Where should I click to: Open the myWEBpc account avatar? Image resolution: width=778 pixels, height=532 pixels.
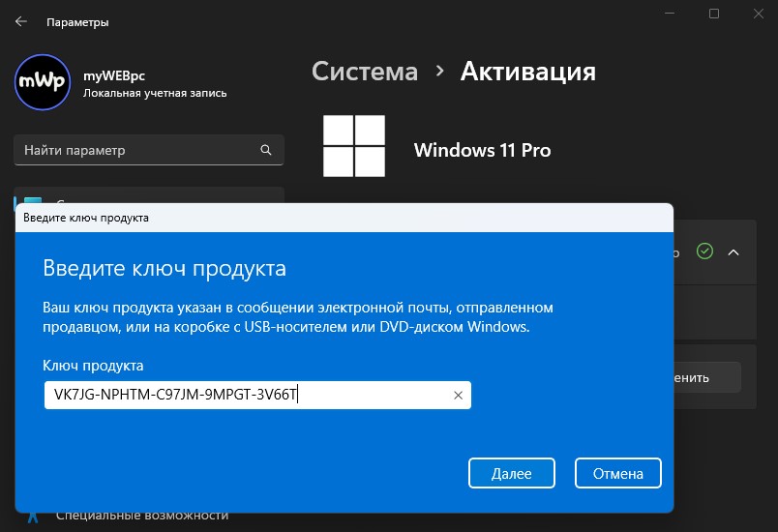(43, 82)
